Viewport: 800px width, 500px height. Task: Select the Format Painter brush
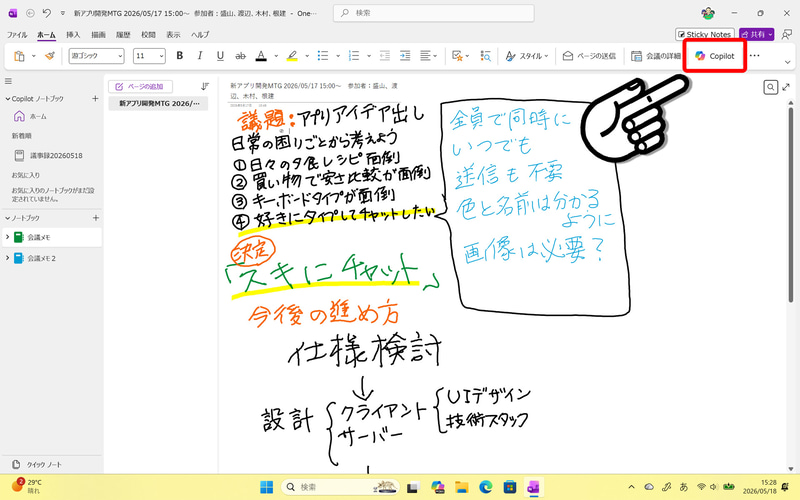[x=49, y=56]
